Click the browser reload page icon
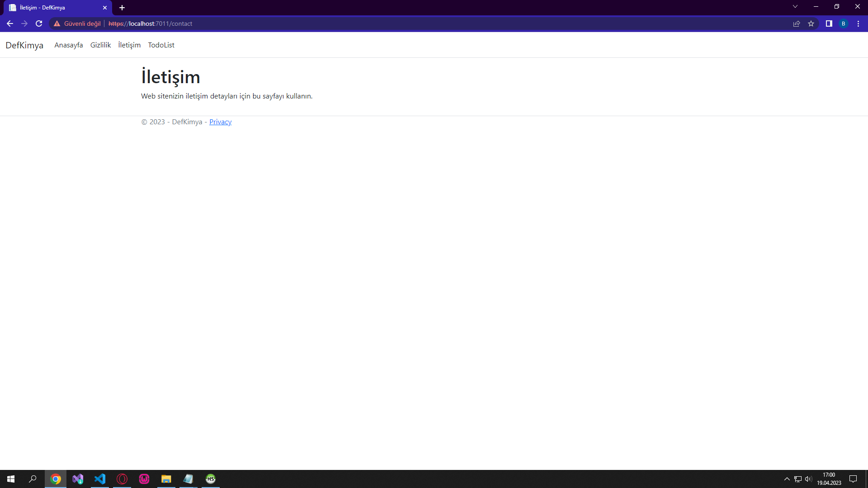 [39, 23]
